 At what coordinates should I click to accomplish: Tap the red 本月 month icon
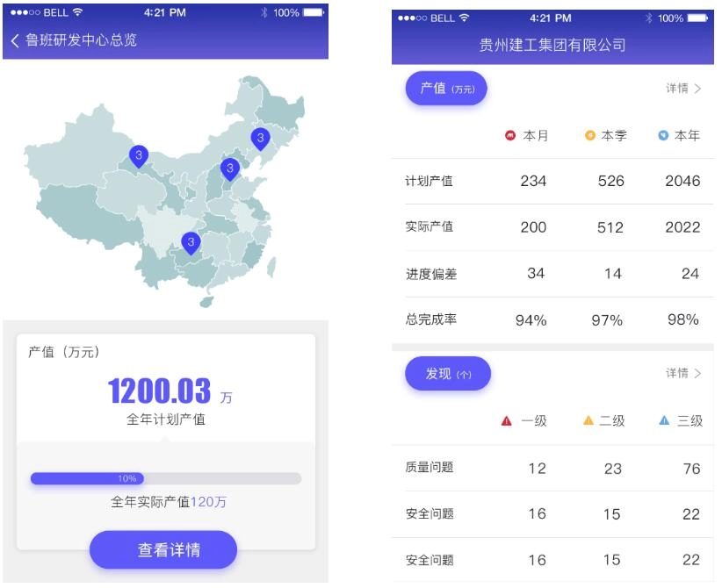point(510,135)
